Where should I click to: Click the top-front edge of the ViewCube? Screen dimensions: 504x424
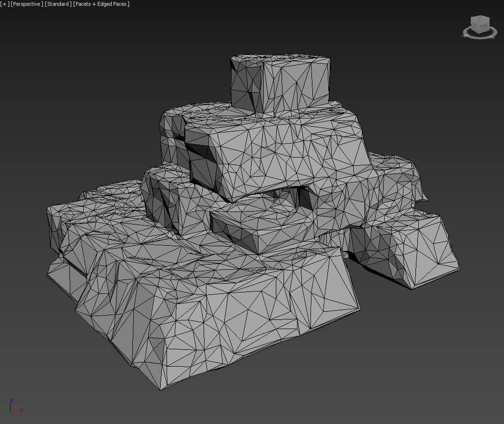click(483, 21)
